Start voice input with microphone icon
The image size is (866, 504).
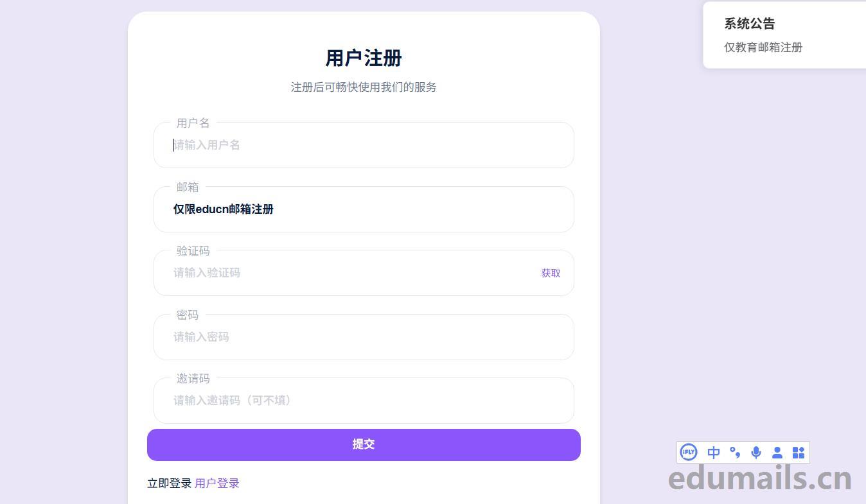[756, 453]
